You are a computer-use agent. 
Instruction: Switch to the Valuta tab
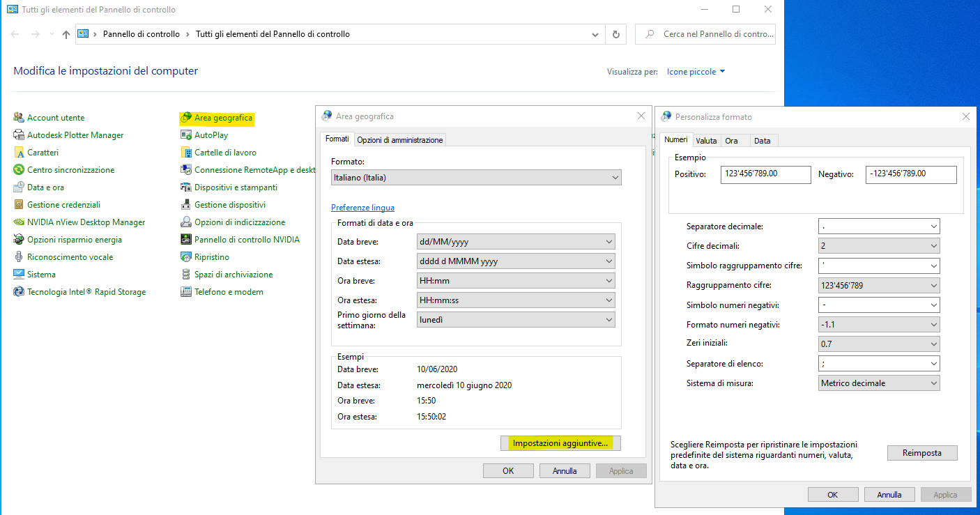pyautogui.click(x=706, y=141)
